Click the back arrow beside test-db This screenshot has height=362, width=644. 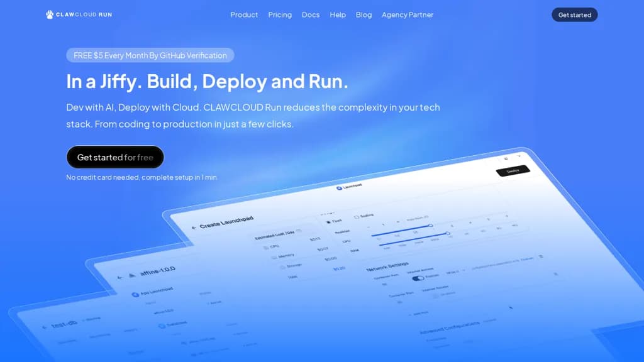click(x=45, y=327)
